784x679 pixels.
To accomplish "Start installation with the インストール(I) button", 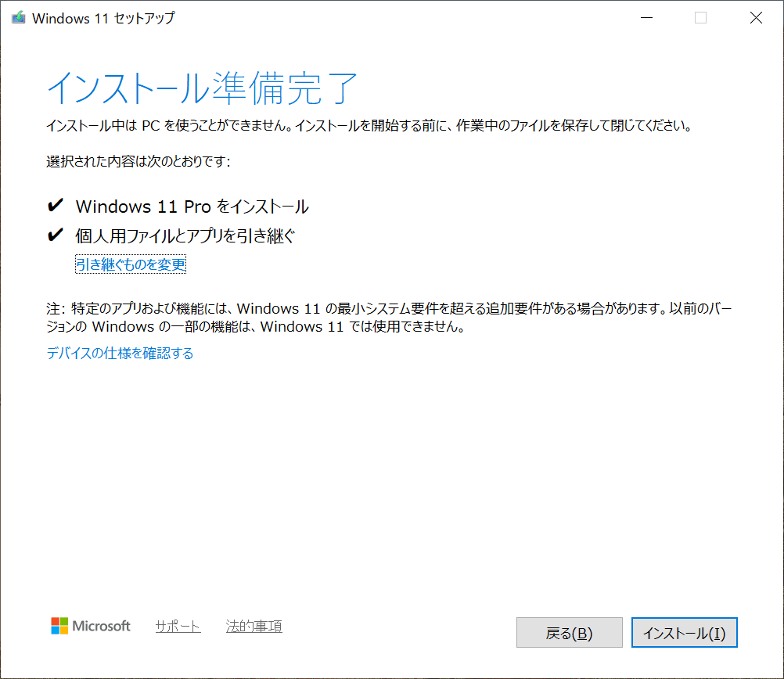I will click(684, 633).
